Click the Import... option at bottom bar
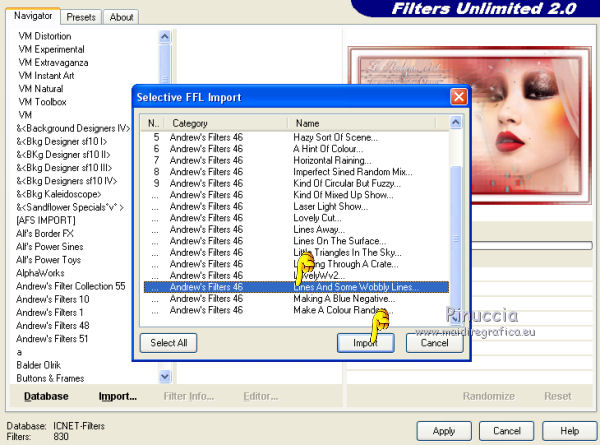The image size is (600, 445). coord(117,396)
